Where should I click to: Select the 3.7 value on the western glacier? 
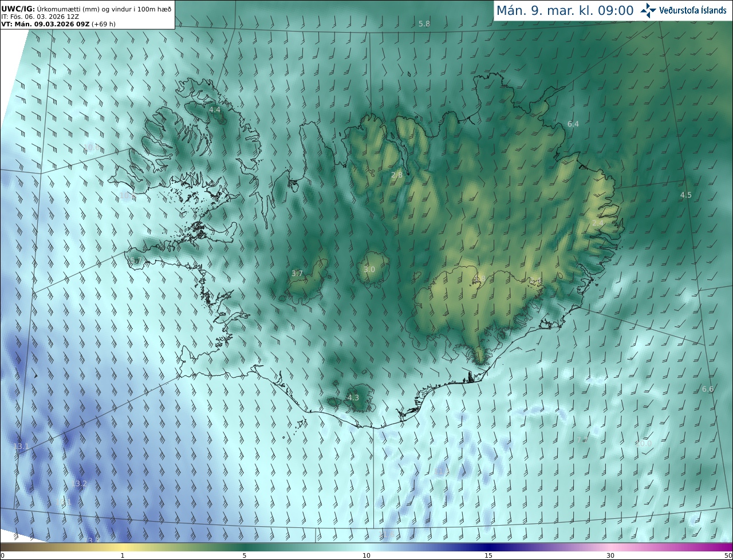(x=297, y=273)
